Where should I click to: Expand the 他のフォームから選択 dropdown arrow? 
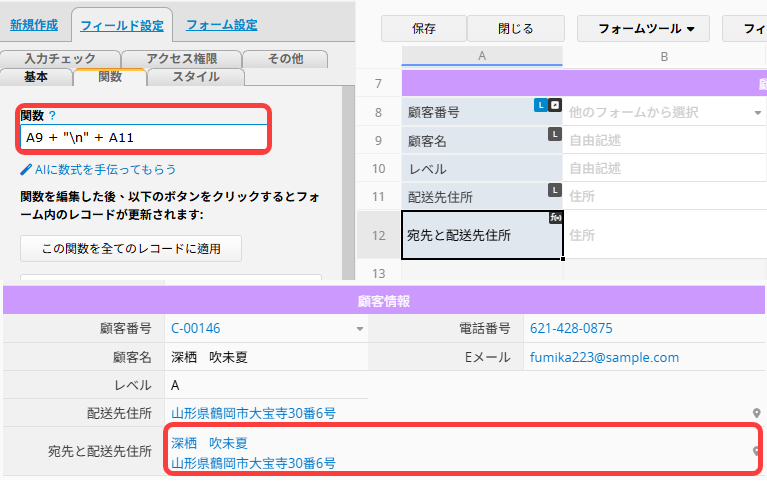[x=757, y=113]
